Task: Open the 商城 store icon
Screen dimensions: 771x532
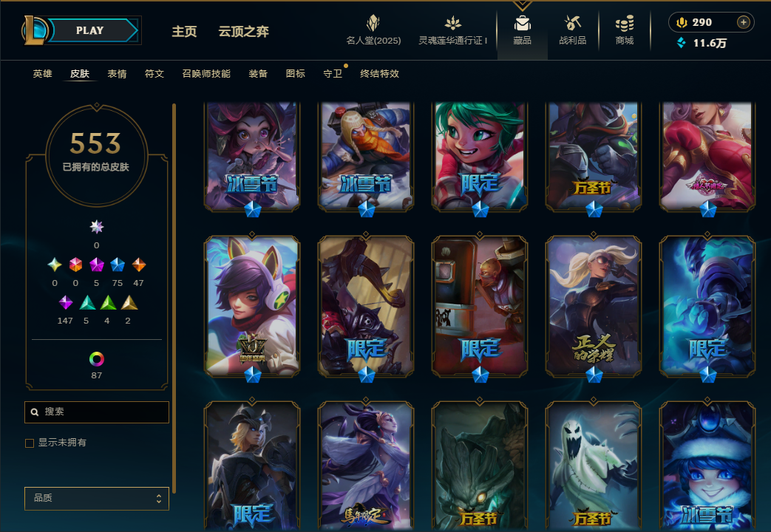Action: (625, 23)
